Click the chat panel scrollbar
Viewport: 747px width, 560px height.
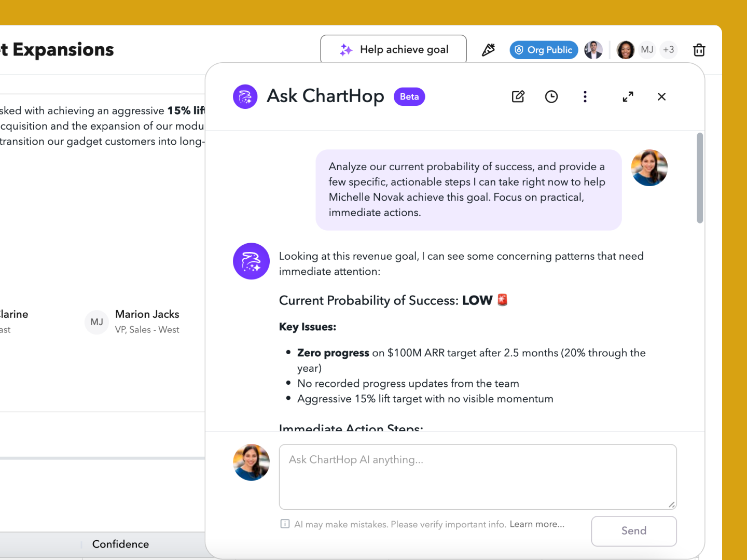click(x=700, y=178)
